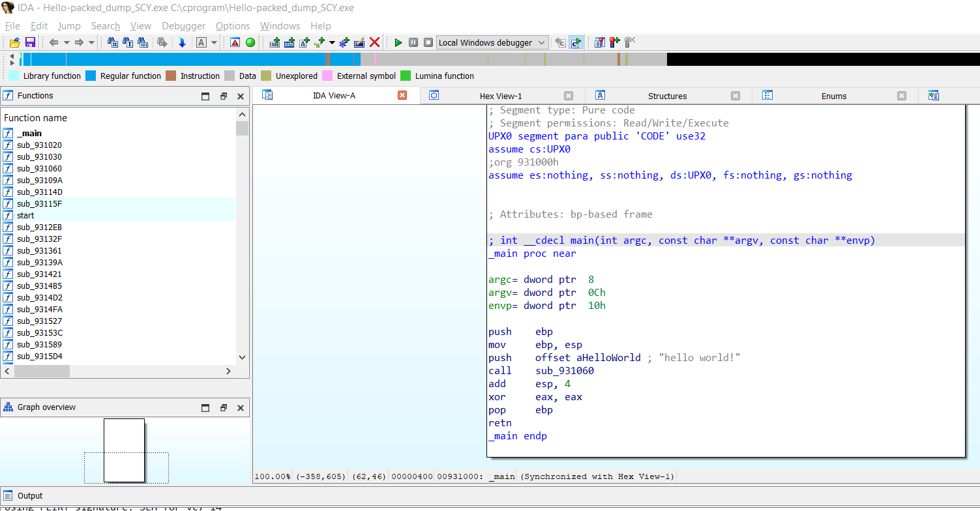Open the Debugger menu
The width and height of the screenshot is (980, 511).
tap(183, 26)
